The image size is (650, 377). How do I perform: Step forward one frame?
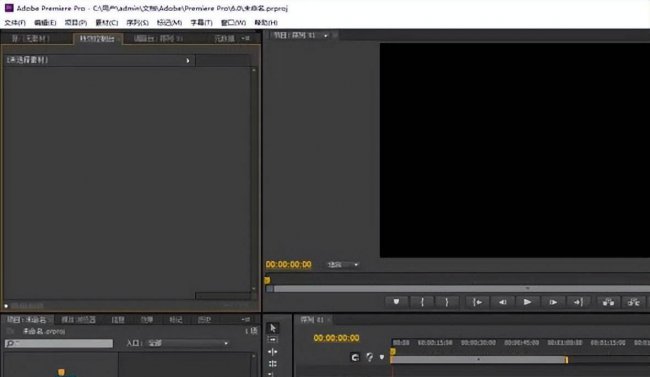tap(553, 302)
